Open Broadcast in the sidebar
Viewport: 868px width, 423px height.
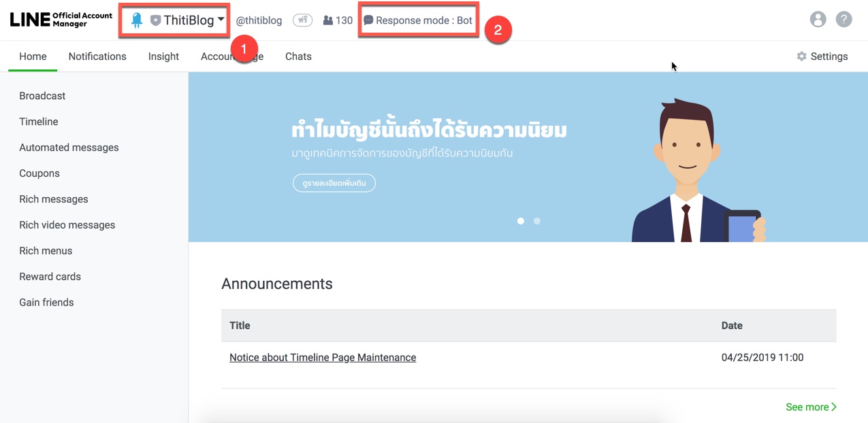[x=42, y=96]
